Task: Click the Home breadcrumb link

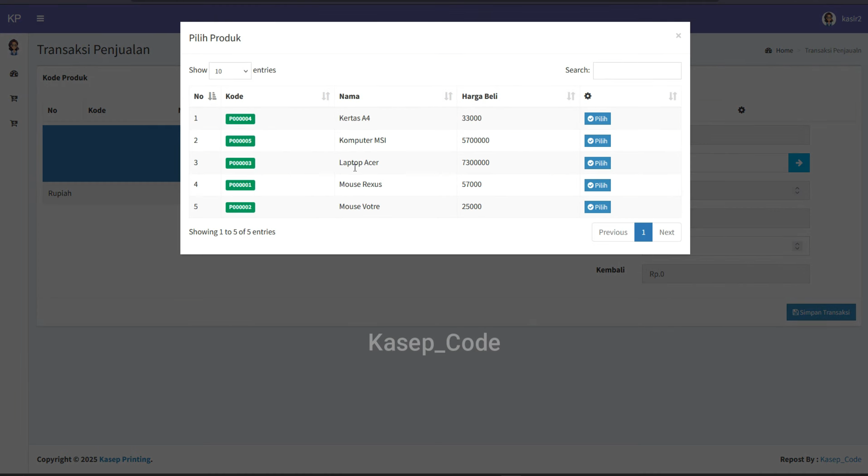Action: click(x=784, y=50)
